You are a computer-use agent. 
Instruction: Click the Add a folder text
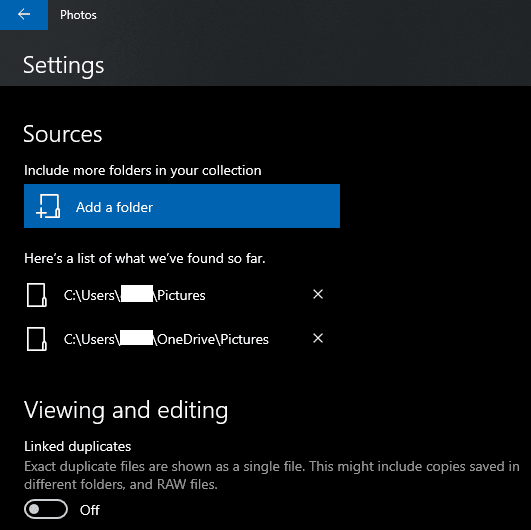tap(114, 207)
